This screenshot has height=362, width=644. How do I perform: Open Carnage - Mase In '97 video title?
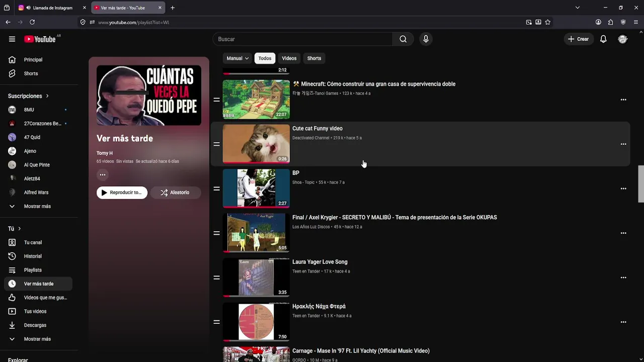coord(361,351)
